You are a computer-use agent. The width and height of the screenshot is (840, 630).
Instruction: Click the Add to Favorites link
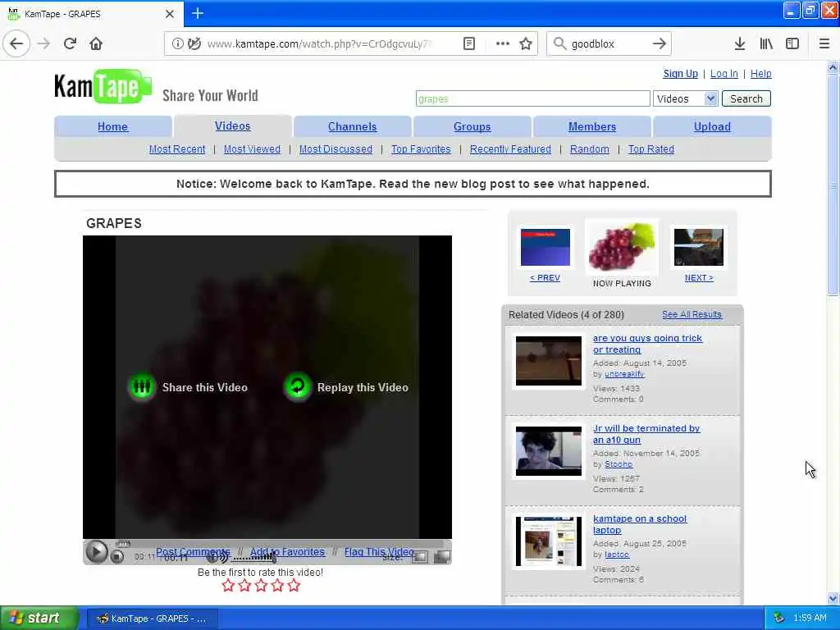pos(287,552)
